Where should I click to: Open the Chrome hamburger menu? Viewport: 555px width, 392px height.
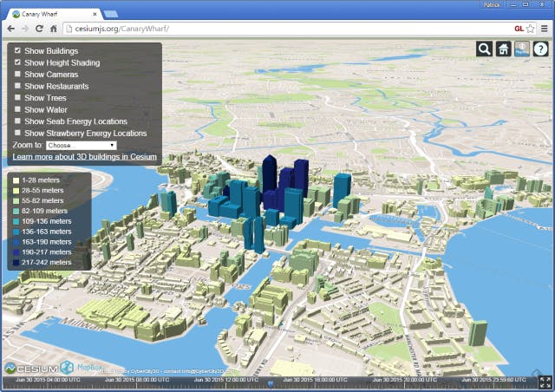[x=545, y=29]
